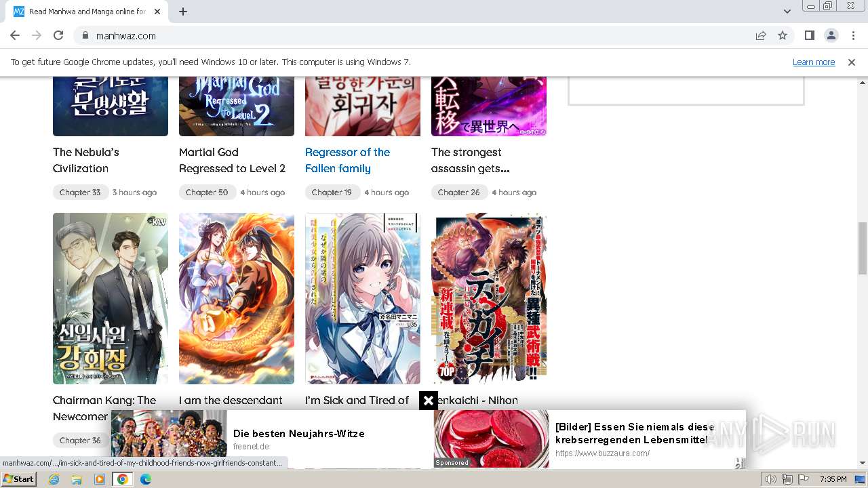Open Windows Media Player from taskbar

coord(100,479)
